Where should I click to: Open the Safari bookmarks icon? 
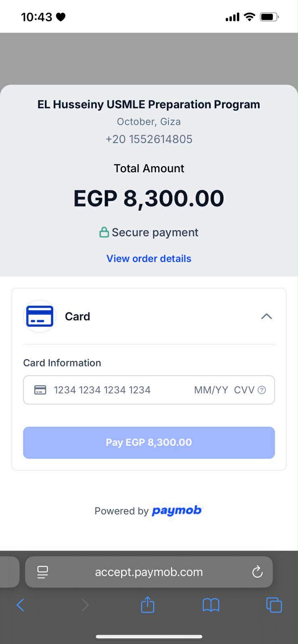coord(211,605)
